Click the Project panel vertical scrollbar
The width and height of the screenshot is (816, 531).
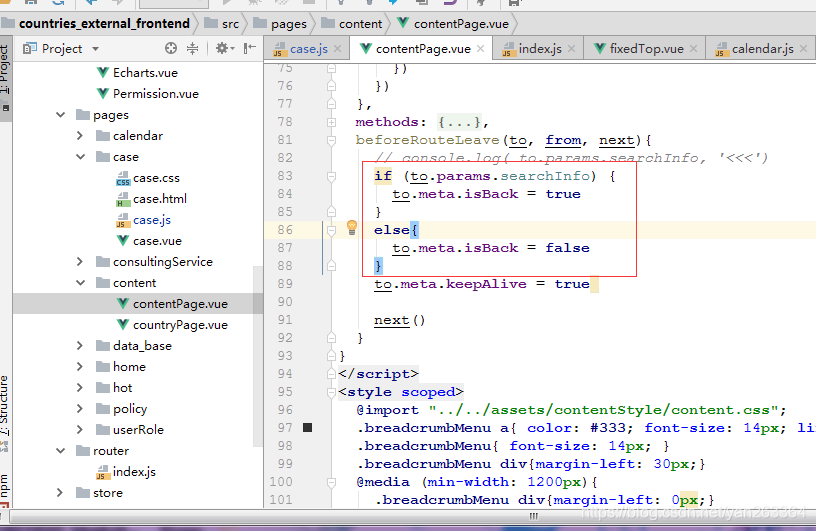tap(258, 357)
